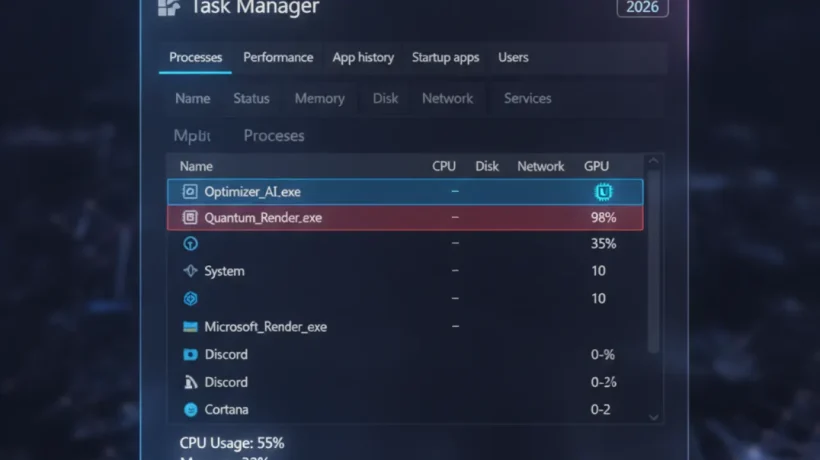The height and width of the screenshot is (460, 820).
Task: Click the Optimizer_AI.exe process icon
Action: 190,192
